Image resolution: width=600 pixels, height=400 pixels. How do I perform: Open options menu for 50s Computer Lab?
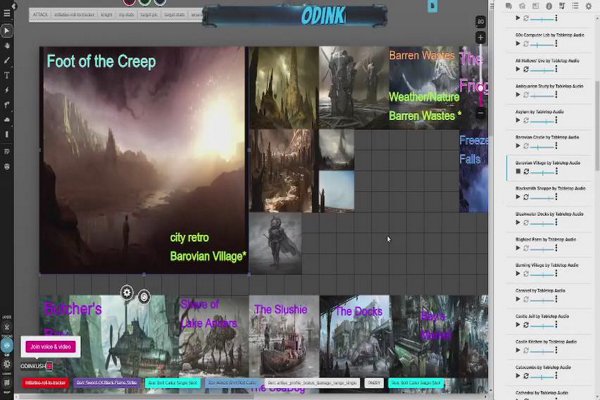pos(556,44)
